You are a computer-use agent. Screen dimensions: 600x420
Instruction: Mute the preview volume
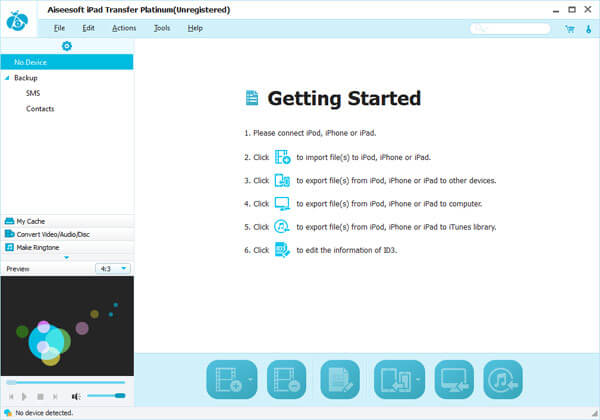76,397
